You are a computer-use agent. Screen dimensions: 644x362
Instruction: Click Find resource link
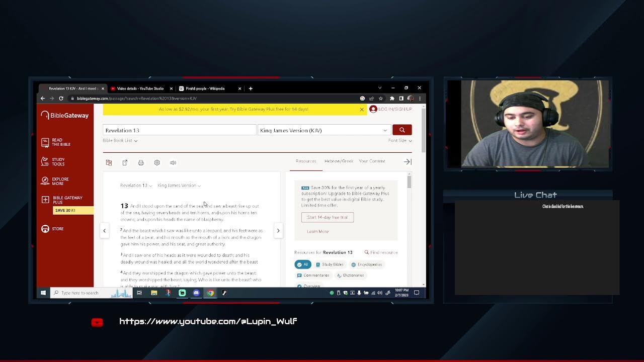pyautogui.click(x=381, y=252)
